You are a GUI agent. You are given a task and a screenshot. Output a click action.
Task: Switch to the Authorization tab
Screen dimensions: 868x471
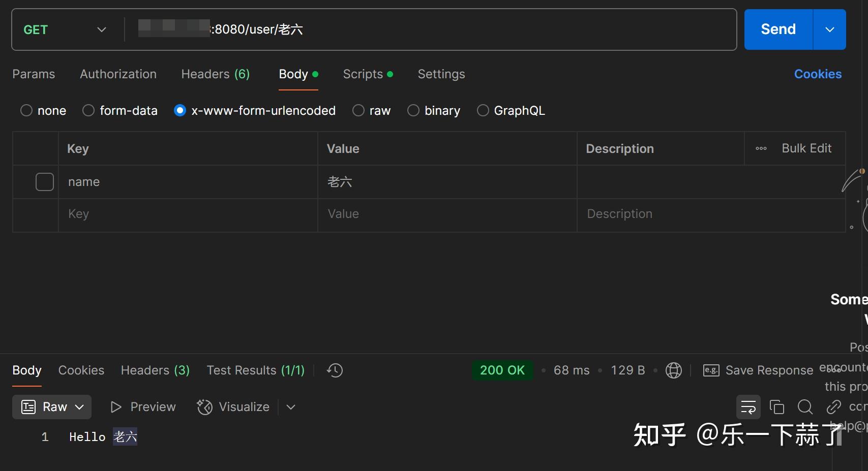[x=118, y=74]
